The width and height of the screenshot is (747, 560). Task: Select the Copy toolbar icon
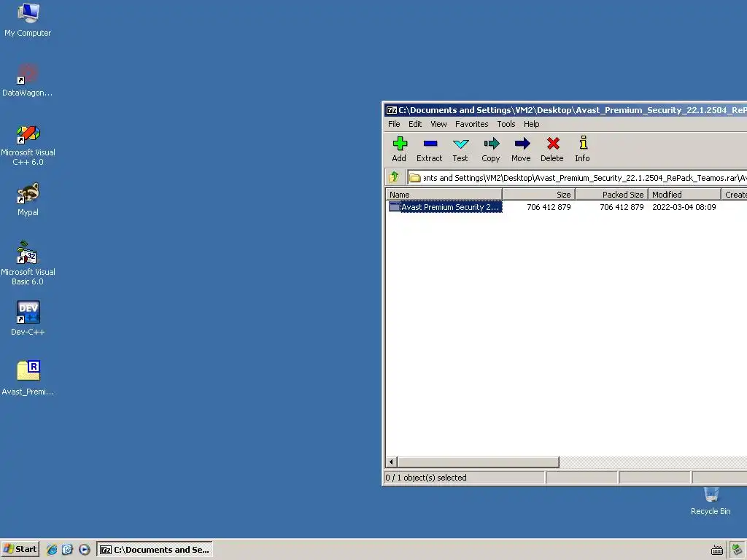tap(491, 149)
